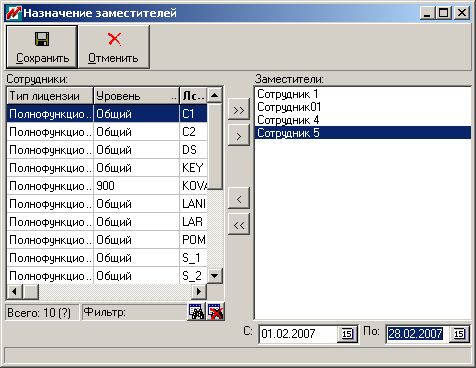Click the vertical scrollbar thumb in employees table
This screenshot has height=368, width=476.
coord(215,147)
